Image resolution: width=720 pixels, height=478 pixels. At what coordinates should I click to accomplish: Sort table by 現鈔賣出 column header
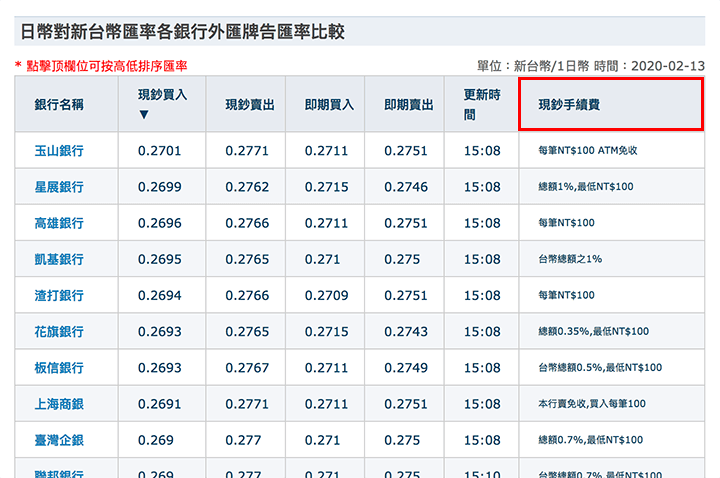tap(250, 105)
